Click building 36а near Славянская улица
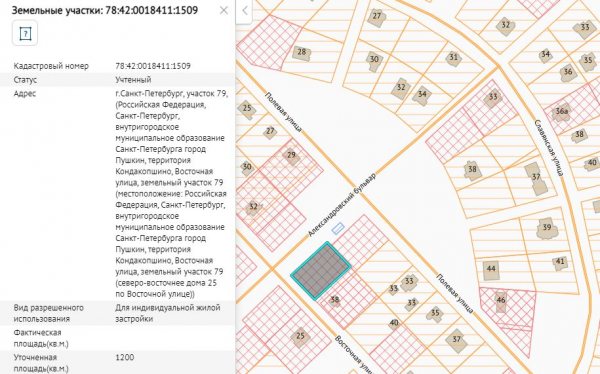The height and width of the screenshot is (374, 600). 561,112
